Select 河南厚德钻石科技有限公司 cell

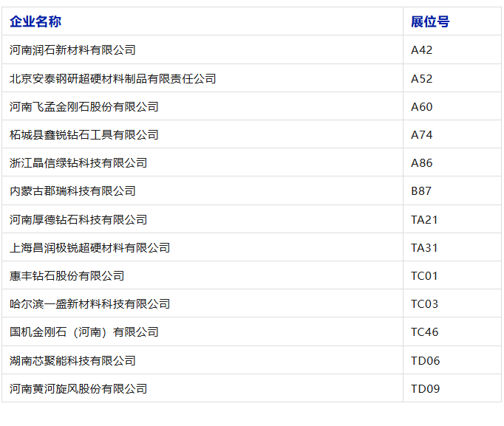(78, 219)
